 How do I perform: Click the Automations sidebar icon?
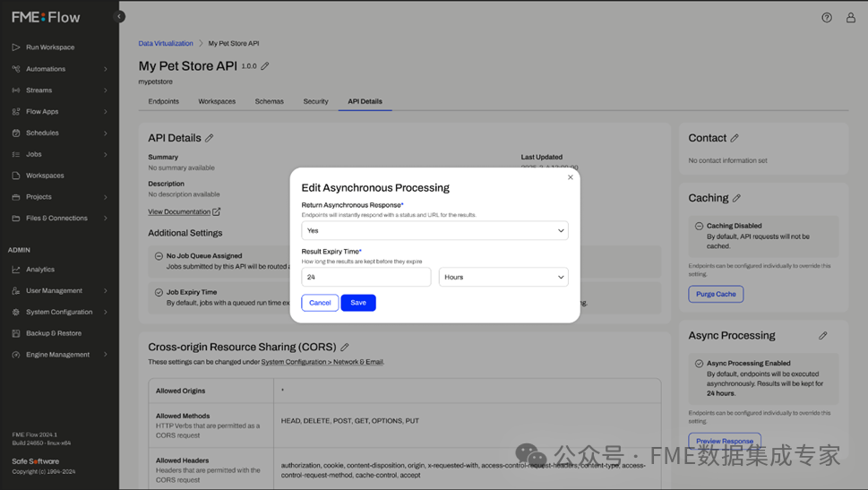click(x=16, y=69)
